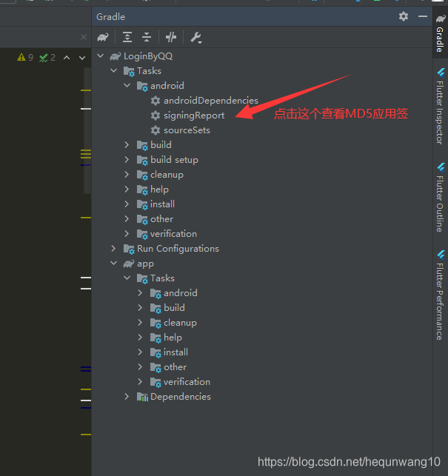Expand the cleanup folder under app Tasks
Viewport: 448px width, 476px height.
[x=140, y=323]
